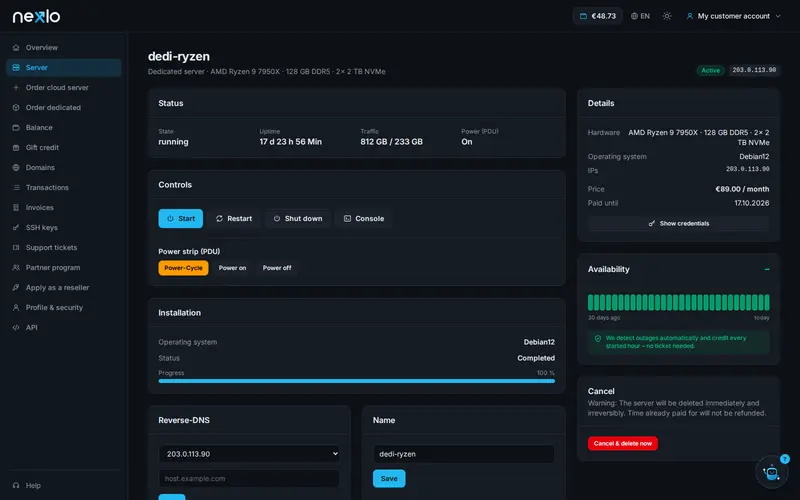Click the Show credentials button
Viewport: 800px width, 500px height.
coord(679,223)
